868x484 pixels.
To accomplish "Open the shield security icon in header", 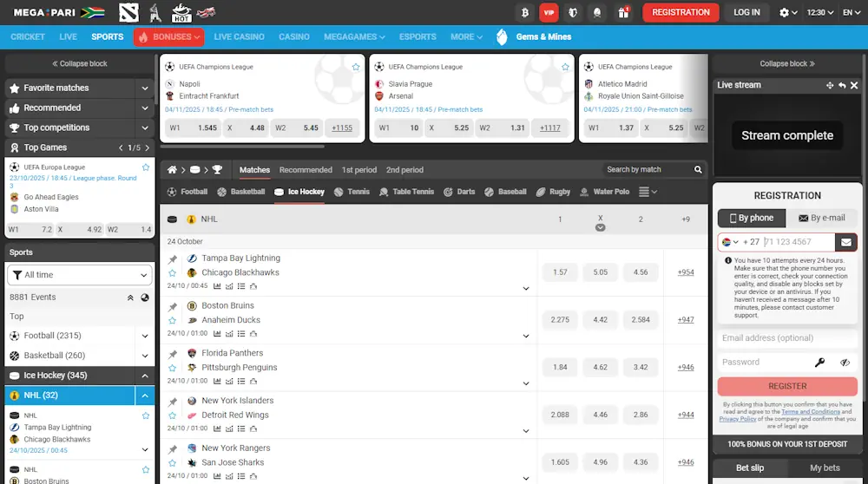I will [573, 12].
